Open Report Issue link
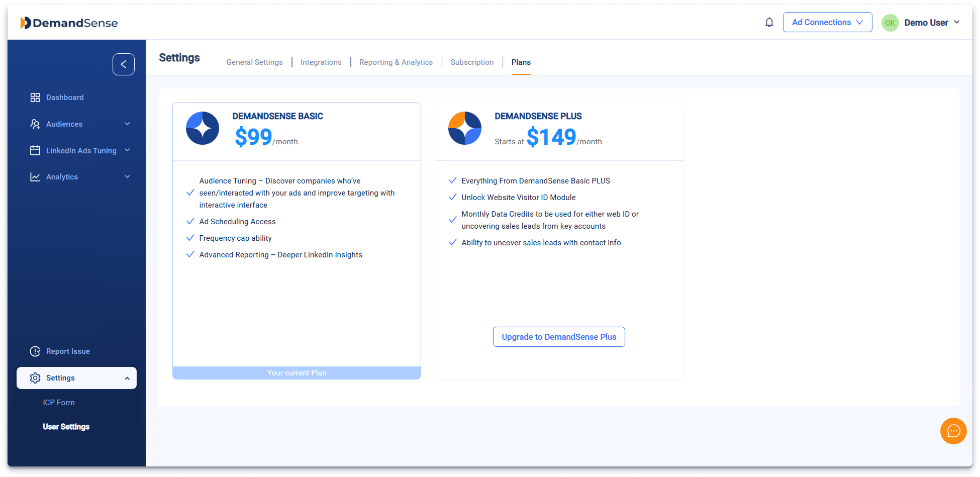Screen dimensions: 980x477 pyautogui.click(x=68, y=351)
